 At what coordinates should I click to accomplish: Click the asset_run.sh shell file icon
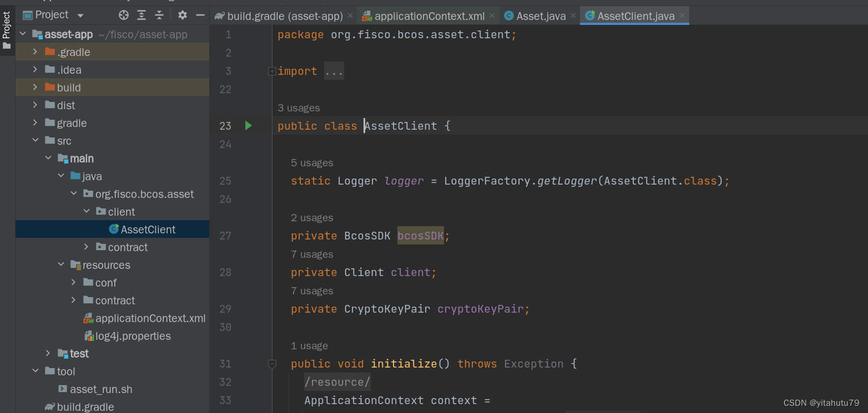[63, 389]
